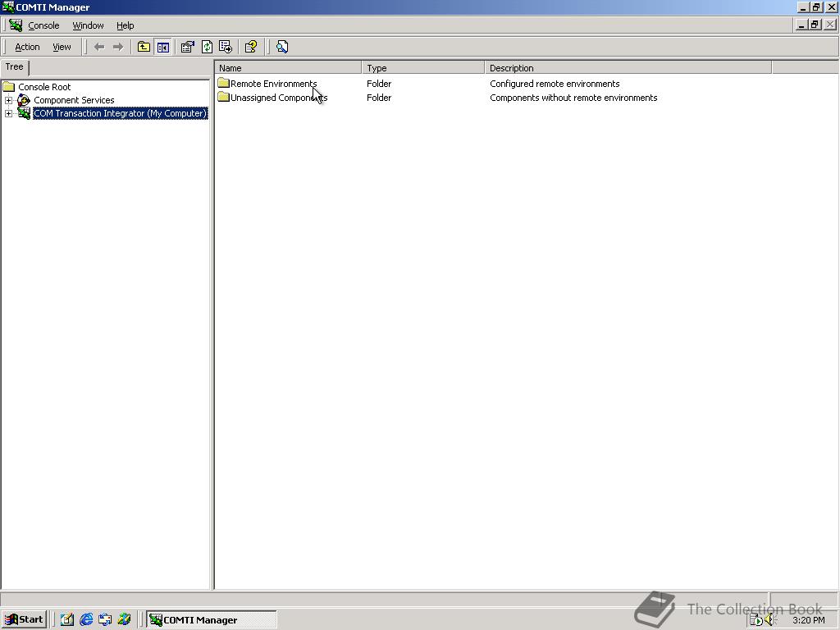Go back with the left arrow toolbar button
The width and height of the screenshot is (840, 630).
(99, 47)
